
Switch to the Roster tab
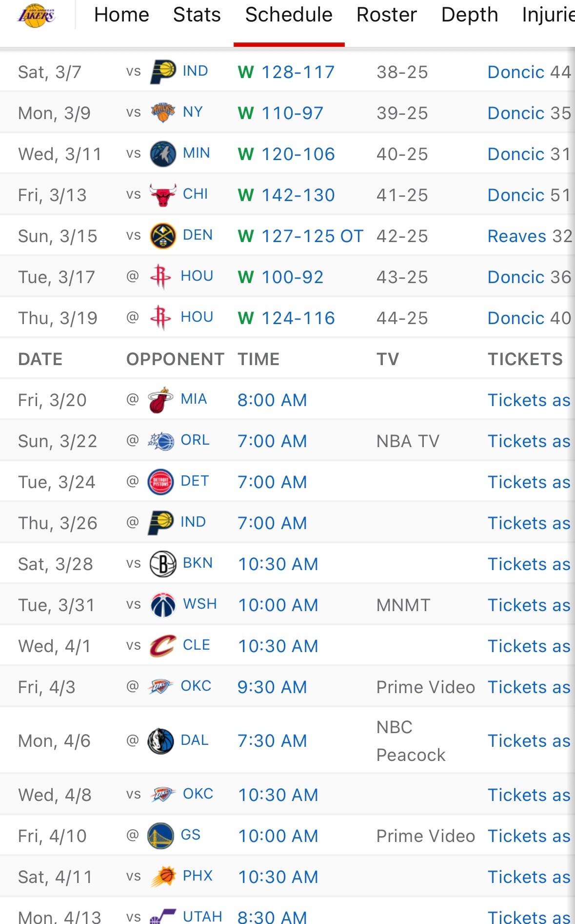(387, 15)
